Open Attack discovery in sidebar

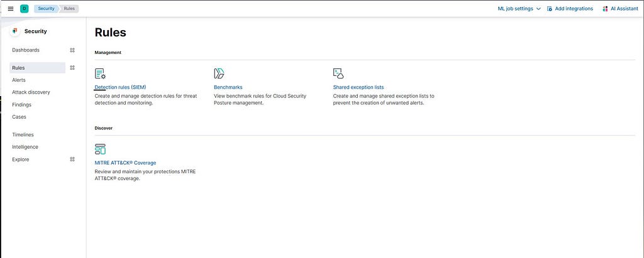tap(31, 92)
